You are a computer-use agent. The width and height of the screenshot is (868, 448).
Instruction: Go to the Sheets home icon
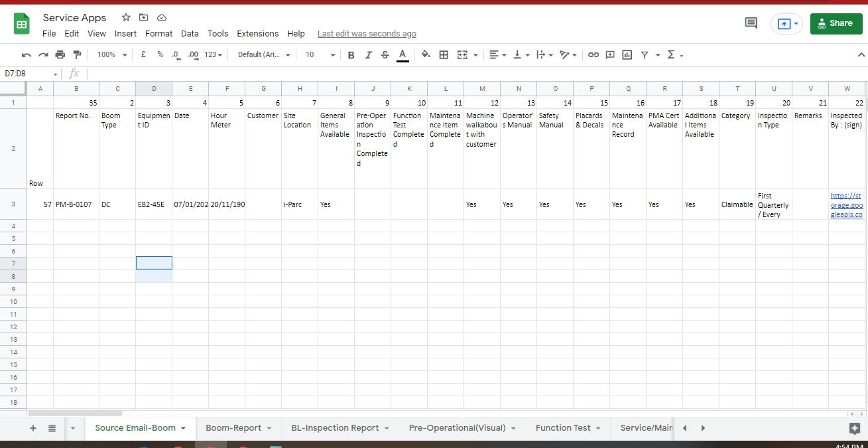pos(22,25)
